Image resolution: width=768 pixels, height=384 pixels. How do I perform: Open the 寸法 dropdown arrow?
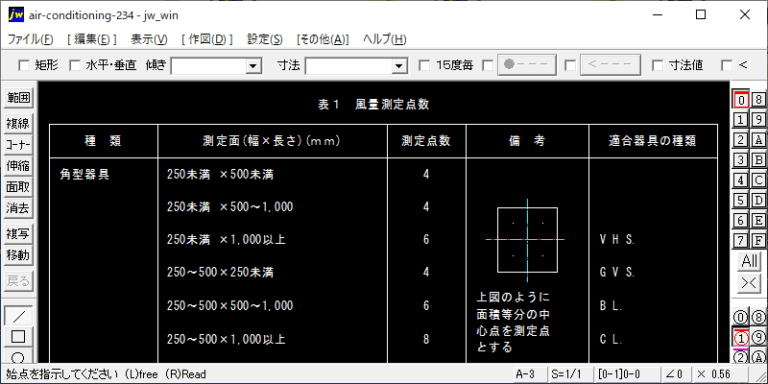click(x=400, y=66)
